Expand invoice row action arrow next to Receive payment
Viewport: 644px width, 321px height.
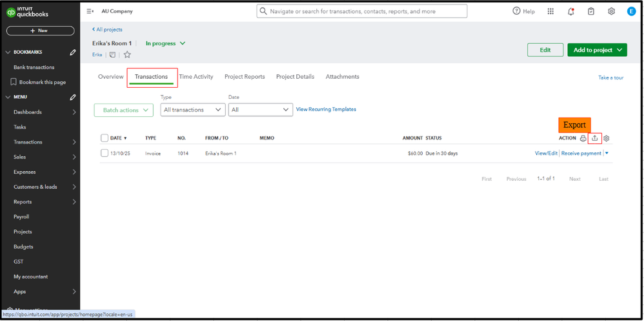click(x=607, y=153)
